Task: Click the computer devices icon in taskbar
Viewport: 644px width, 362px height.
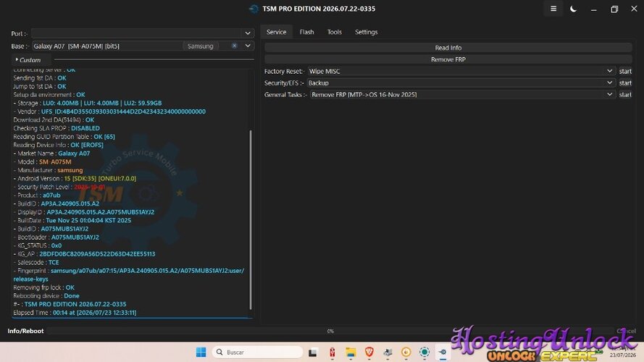Action: click(388, 352)
